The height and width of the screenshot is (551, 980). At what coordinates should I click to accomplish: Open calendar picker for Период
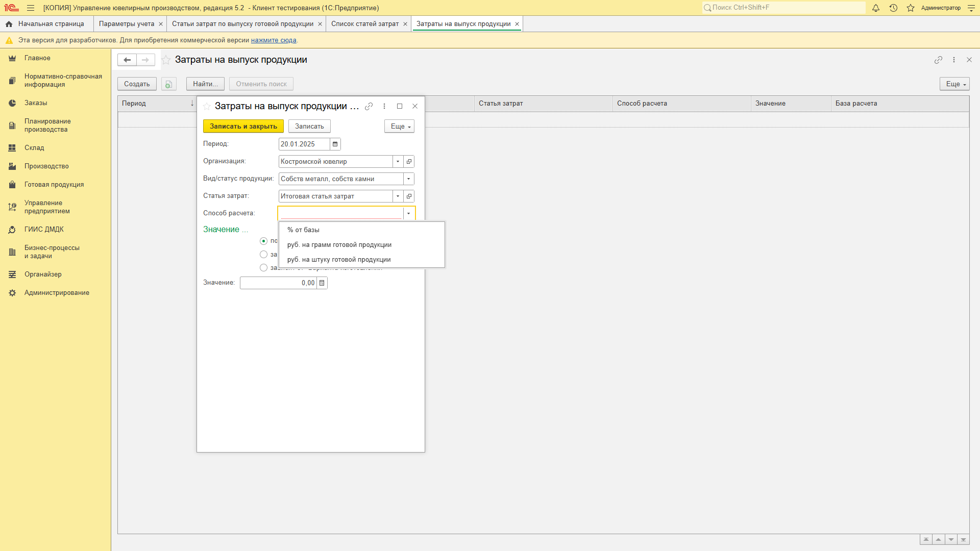click(x=335, y=144)
